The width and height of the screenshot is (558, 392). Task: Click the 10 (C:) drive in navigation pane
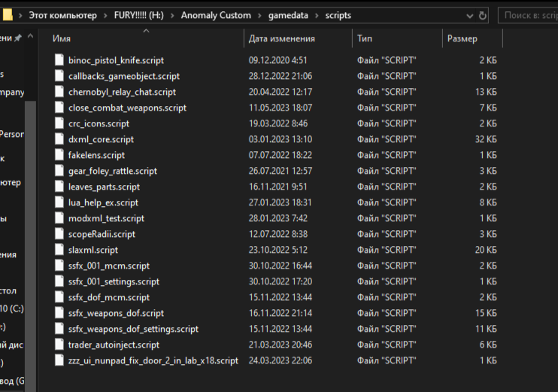click(12, 308)
